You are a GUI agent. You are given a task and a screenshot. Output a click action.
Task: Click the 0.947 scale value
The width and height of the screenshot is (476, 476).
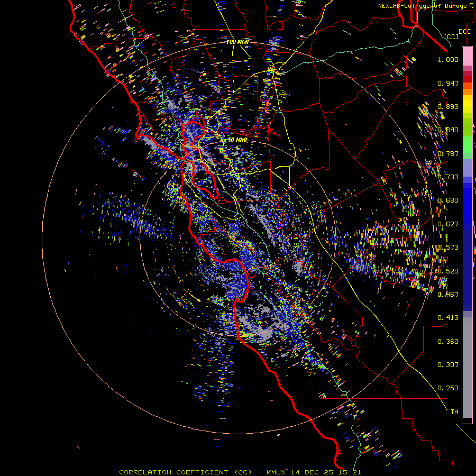click(x=448, y=83)
